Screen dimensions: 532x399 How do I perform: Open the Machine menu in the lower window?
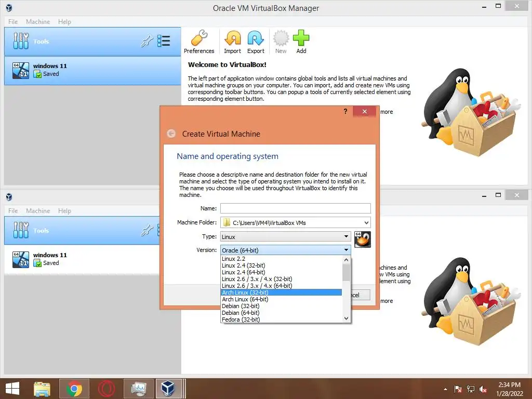tap(38, 211)
